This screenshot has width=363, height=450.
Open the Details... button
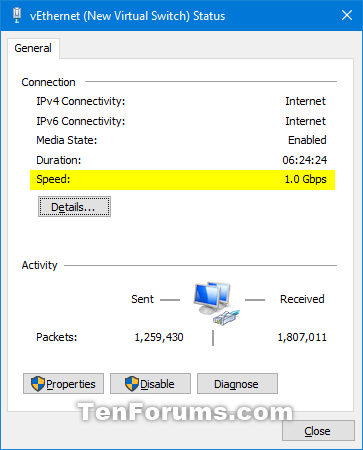pos(74,207)
